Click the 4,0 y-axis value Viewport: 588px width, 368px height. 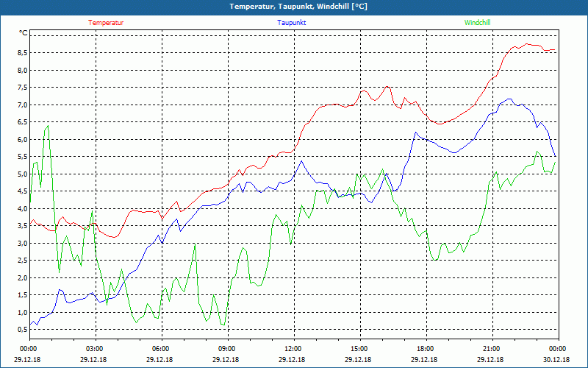[24, 208]
